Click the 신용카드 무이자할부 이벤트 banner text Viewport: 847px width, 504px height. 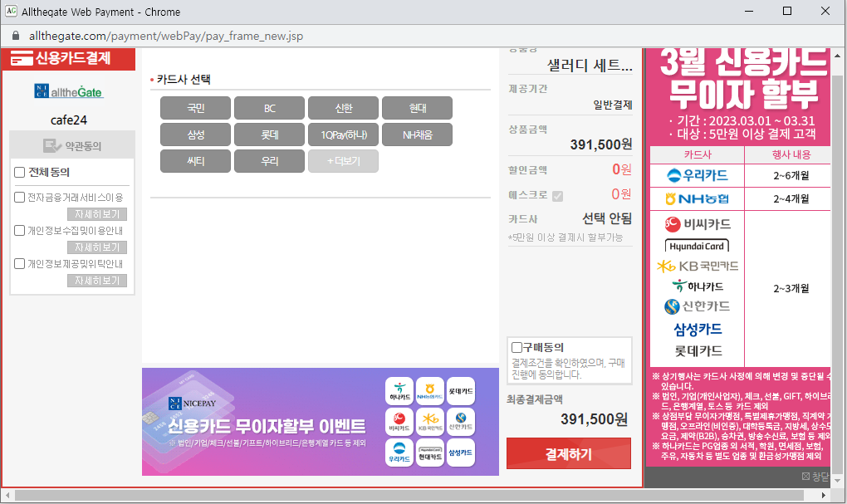267,426
